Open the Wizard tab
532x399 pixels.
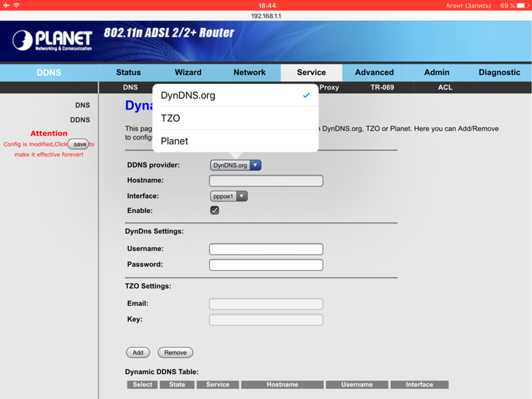(x=188, y=72)
